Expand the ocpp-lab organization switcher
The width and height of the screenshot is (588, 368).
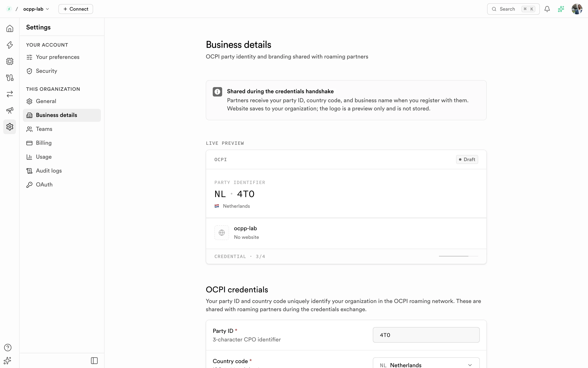(x=36, y=9)
